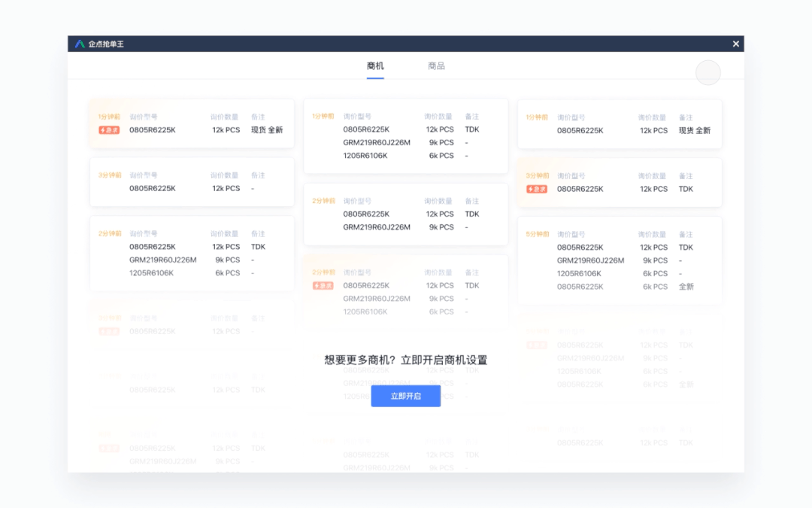Click GRM219R60J226M in the two-row 2分钟前 card
This screenshot has width=812, height=508.
coord(377,227)
